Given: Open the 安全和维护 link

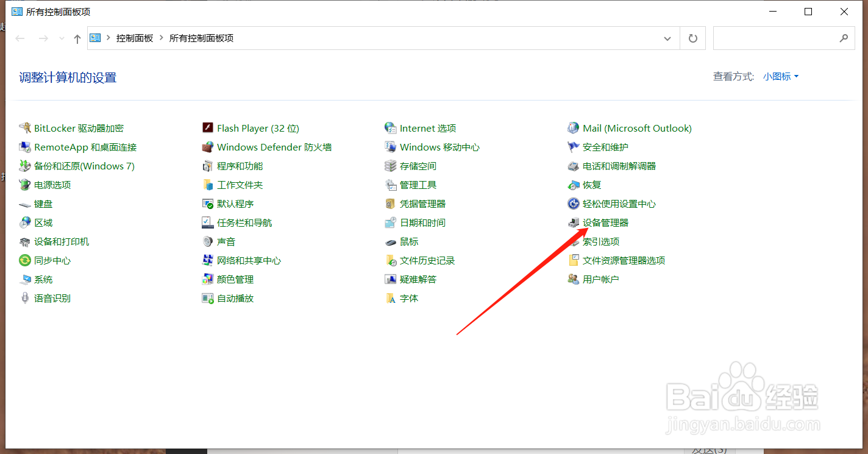Looking at the screenshot, I should 605,147.
